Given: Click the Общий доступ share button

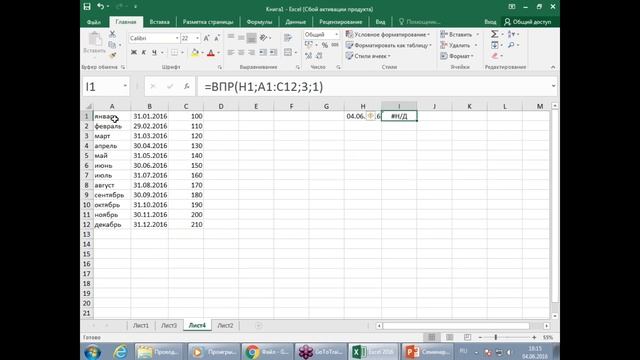Looking at the screenshot, I should coord(527,22).
